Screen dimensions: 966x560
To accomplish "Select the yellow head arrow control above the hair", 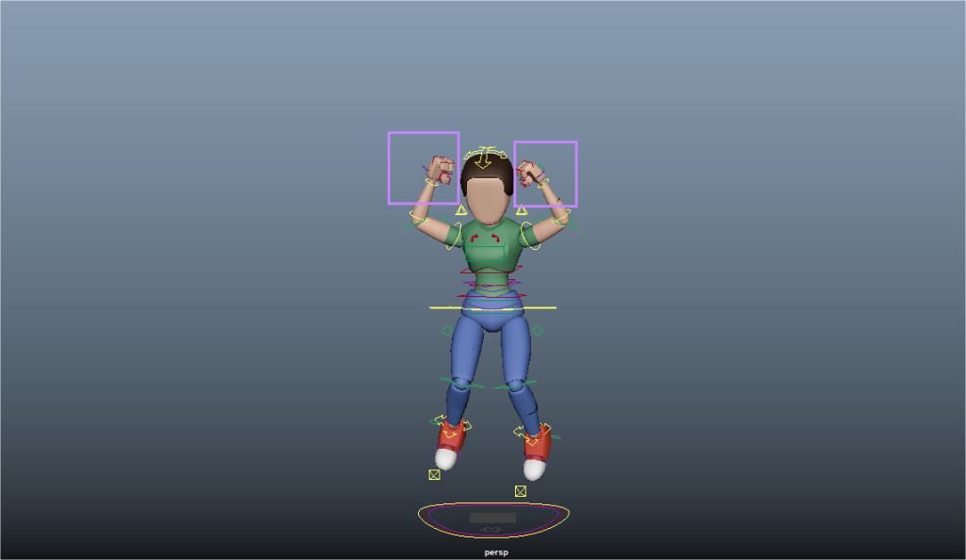I will click(x=485, y=157).
